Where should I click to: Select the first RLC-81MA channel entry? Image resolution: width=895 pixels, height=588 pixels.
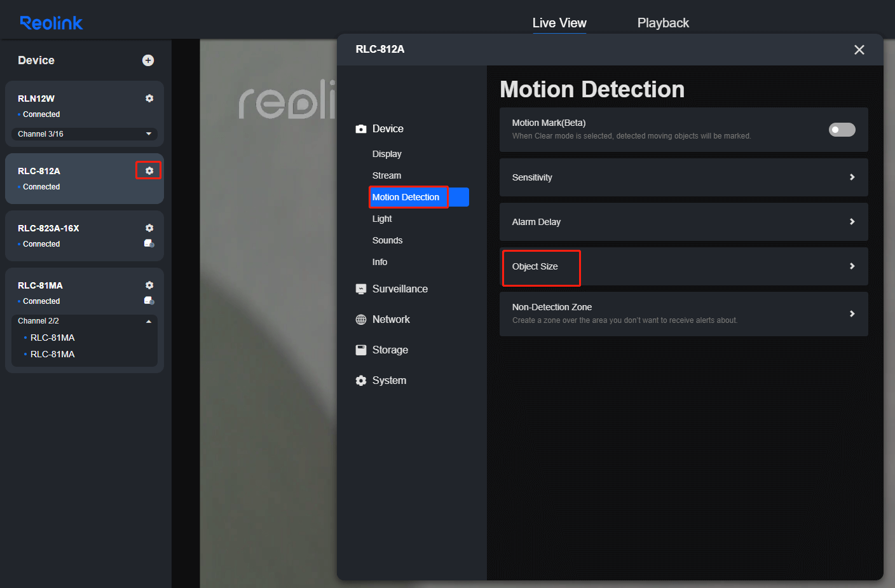(53, 338)
